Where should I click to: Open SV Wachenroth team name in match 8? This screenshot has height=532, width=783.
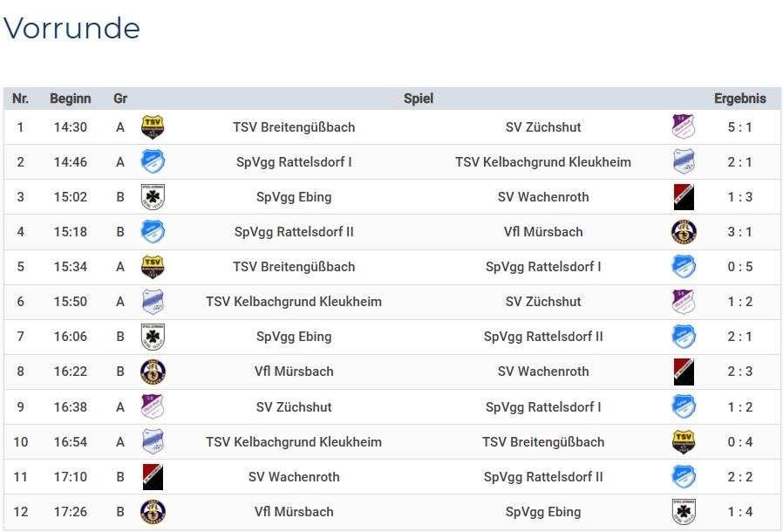pyautogui.click(x=543, y=372)
